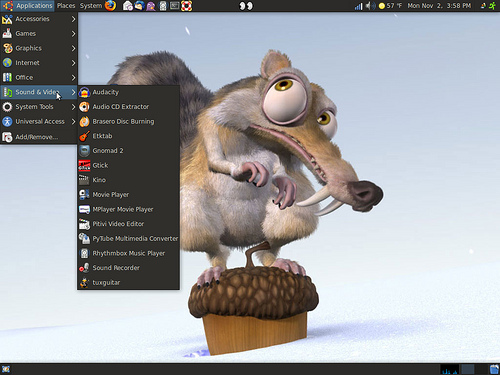Image resolution: width=500 pixels, height=375 pixels.
Task: Click the lifebuoy help launcher icon
Action: [186, 6]
